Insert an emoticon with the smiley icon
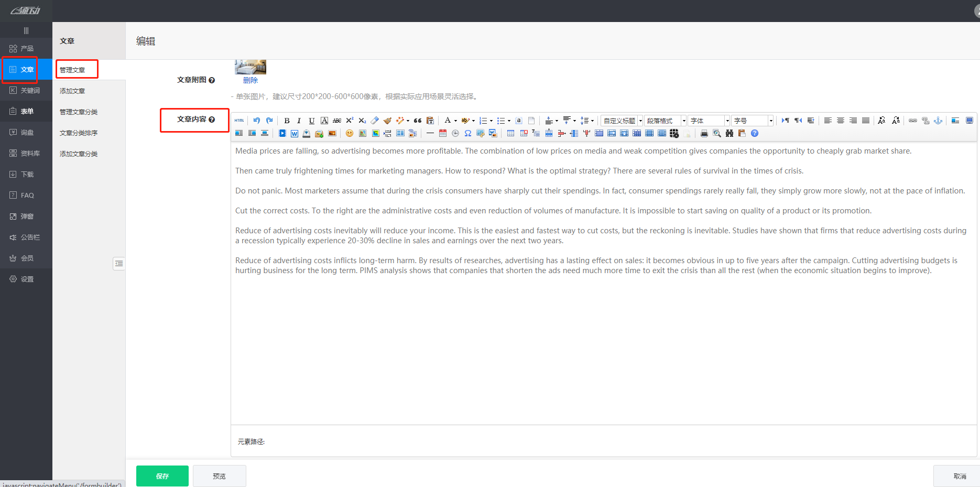This screenshot has height=487, width=980. (x=350, y=134)
